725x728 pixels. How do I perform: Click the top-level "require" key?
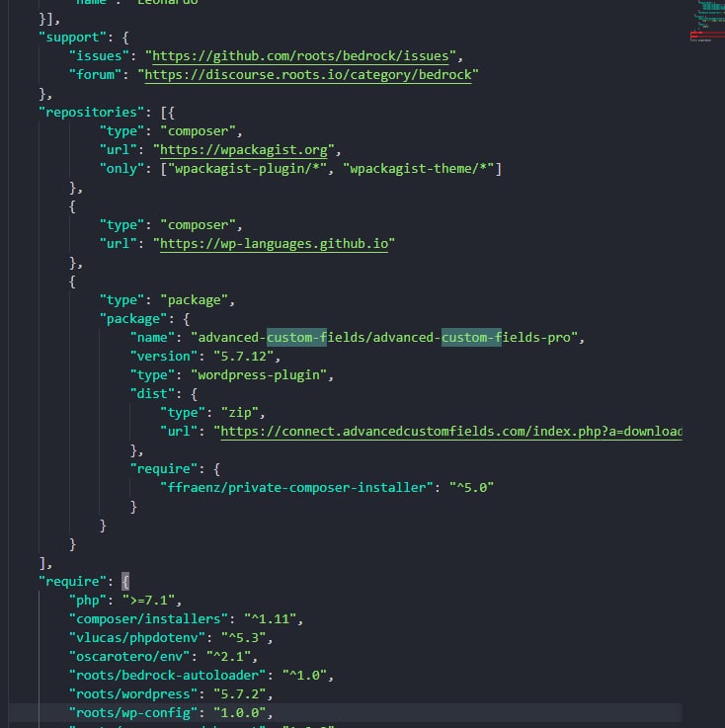coord(73,581)
